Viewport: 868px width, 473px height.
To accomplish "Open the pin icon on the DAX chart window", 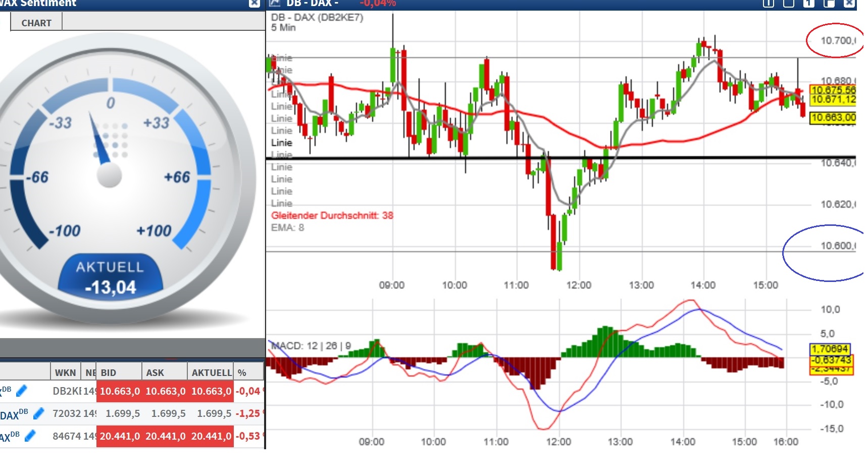I will tap(768, 4).
